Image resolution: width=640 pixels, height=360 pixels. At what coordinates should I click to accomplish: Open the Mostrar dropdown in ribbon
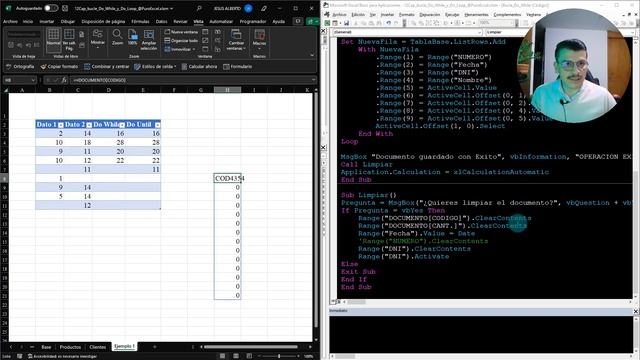(x=98, y=39)
